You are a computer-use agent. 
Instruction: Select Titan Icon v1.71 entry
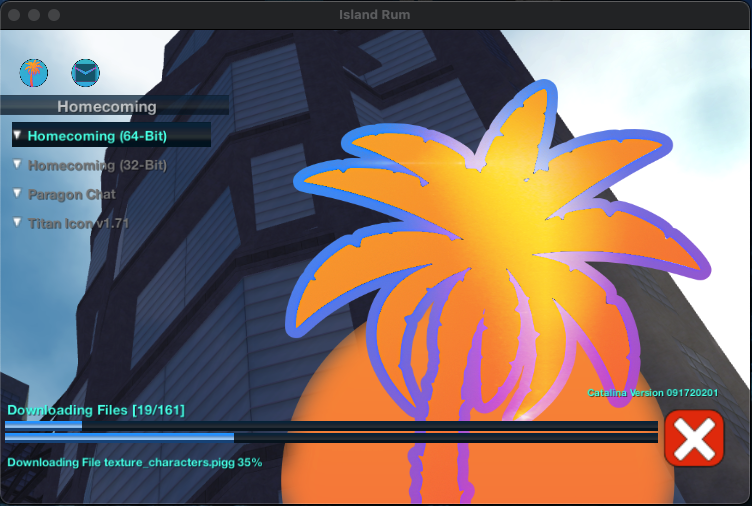pyautogui.click(x=79, y=224)
